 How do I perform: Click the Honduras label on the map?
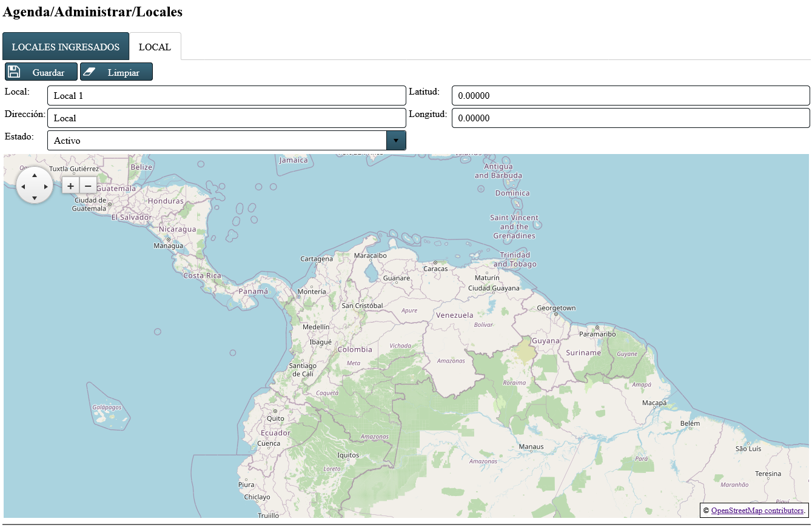(166, 201)
